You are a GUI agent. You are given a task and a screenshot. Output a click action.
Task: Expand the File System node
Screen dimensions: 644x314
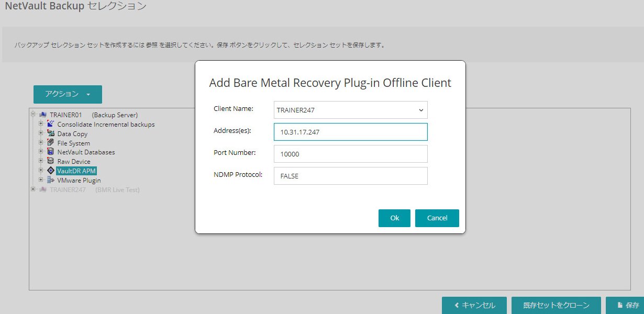(41, 143)
